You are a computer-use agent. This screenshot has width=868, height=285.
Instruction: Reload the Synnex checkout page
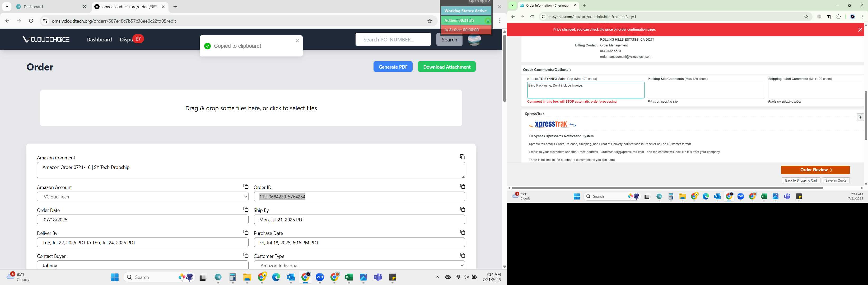click(532, 16)
